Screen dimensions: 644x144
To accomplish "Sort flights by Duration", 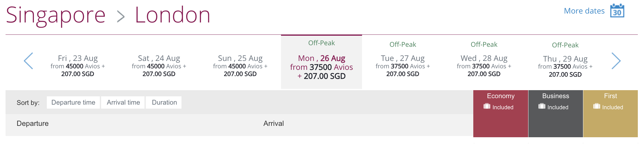I will [x=164, y=102].
